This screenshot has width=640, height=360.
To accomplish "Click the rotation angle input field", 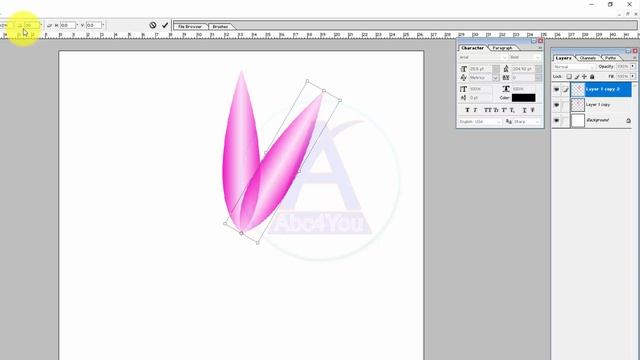I will click(31, 25).
